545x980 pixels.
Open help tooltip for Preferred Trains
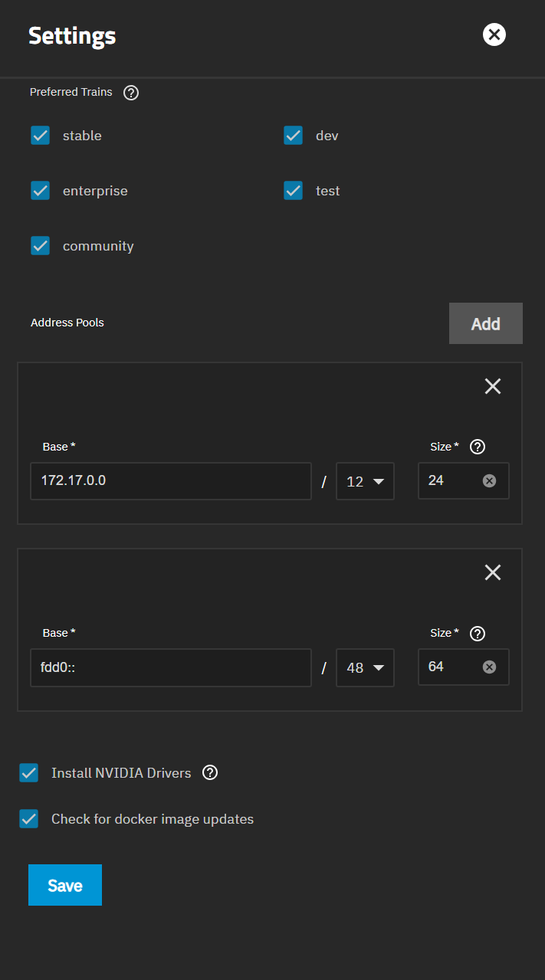click(x=131, y=93)
